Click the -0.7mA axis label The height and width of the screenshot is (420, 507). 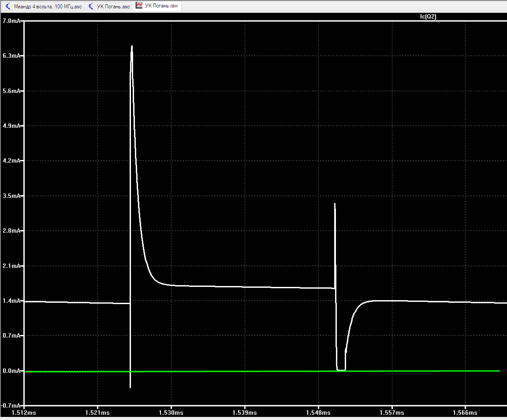click(11, 406)
